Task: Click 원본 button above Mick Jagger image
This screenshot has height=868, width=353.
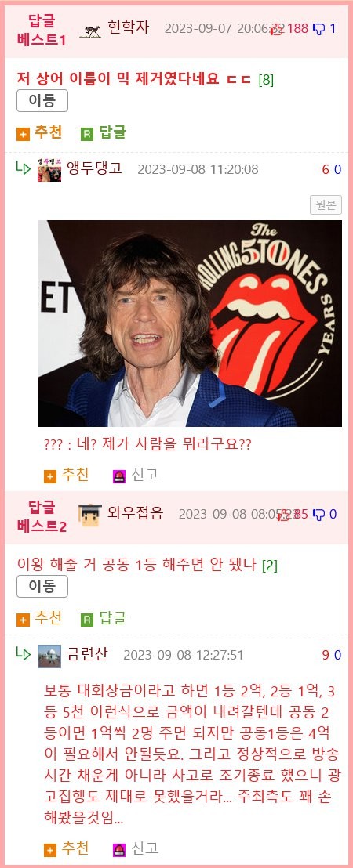Action: 326,204
